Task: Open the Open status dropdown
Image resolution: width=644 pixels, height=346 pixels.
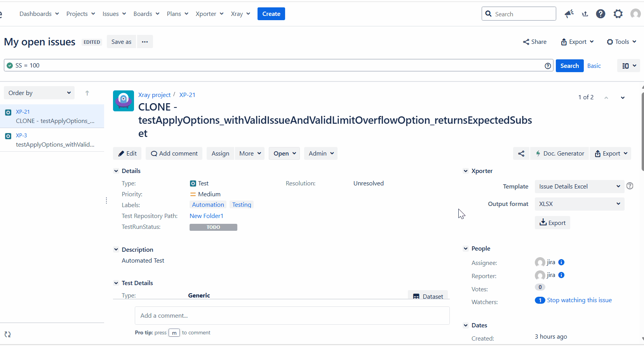Action: point(284,154)
